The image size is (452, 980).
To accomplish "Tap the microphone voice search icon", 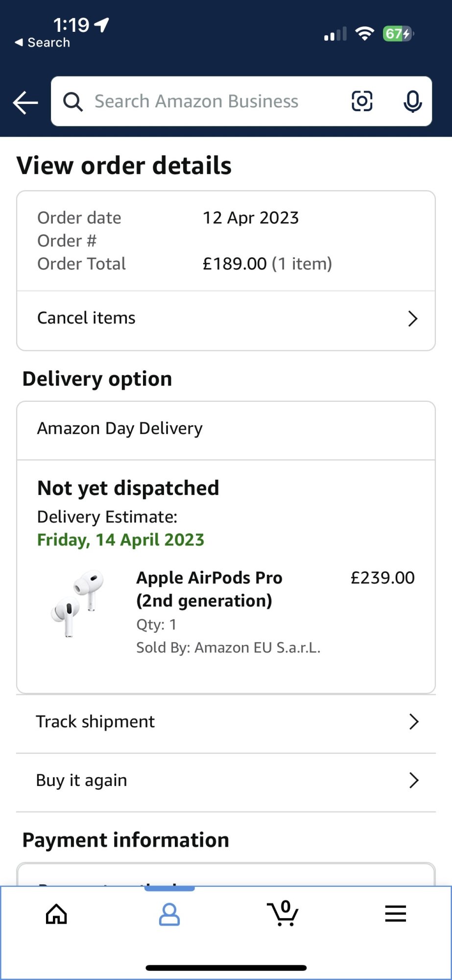I will coord(412,101).
